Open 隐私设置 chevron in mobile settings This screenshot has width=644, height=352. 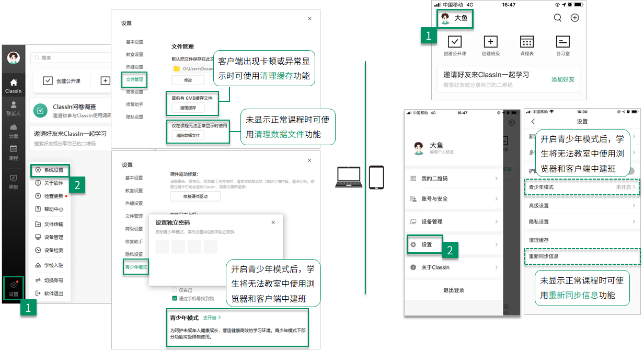pyautogui.click(x=635, y=222)
